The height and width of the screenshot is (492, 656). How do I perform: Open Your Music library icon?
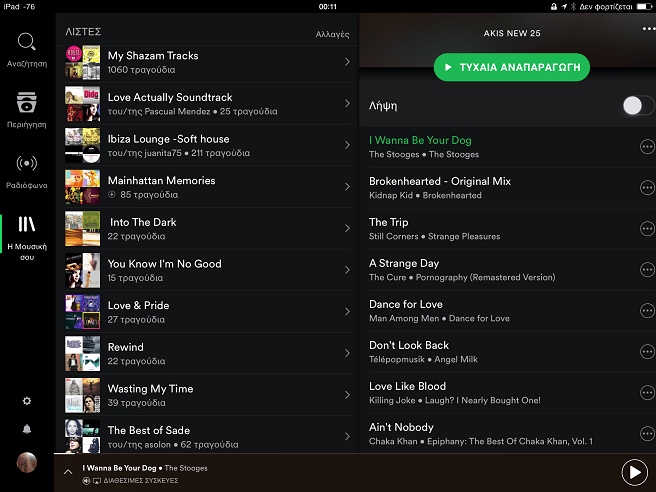[x=26, y=224]
